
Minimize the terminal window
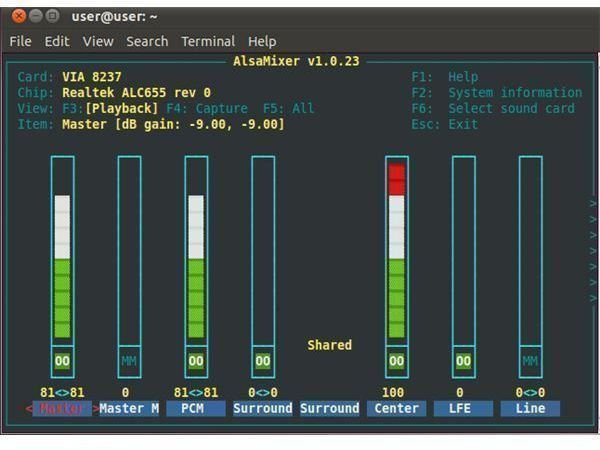pyautogui.click(x=36, y=16)
